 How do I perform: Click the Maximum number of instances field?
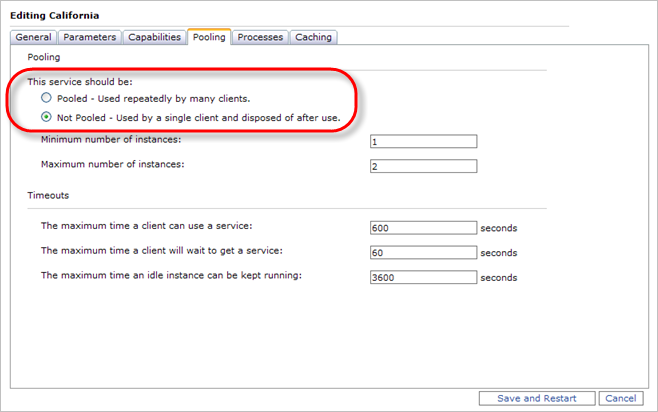click(x=423, y=166)
